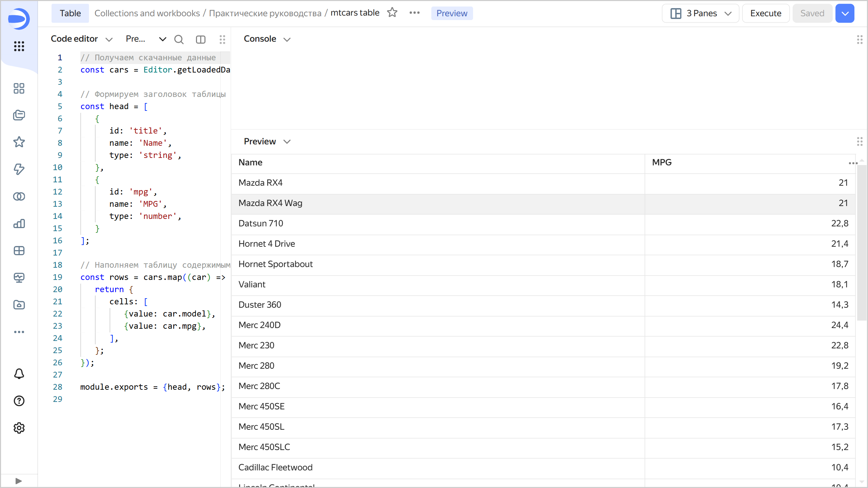Click the split pane icon in editor
This screenshot has width=868, height=488.
pyautogui.click(x=201, y=39)
